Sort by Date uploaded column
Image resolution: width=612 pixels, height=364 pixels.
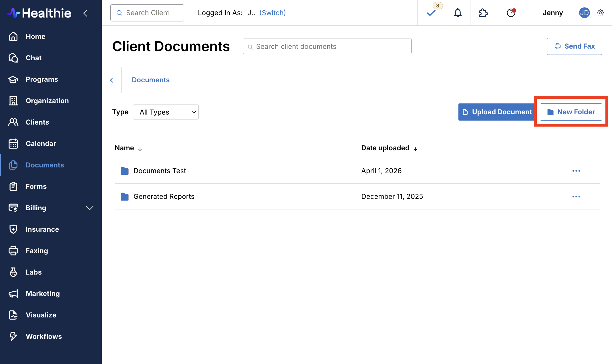pyautogui.click(x=389, y=148)
